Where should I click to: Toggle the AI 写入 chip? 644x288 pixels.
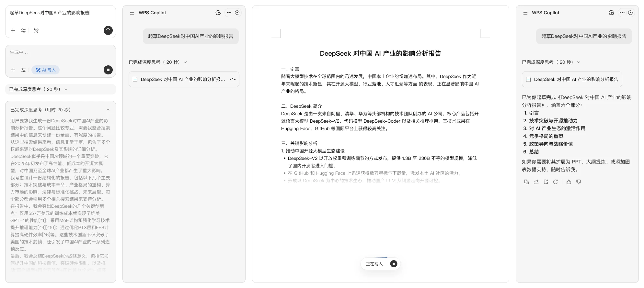[x=46, y=70]
